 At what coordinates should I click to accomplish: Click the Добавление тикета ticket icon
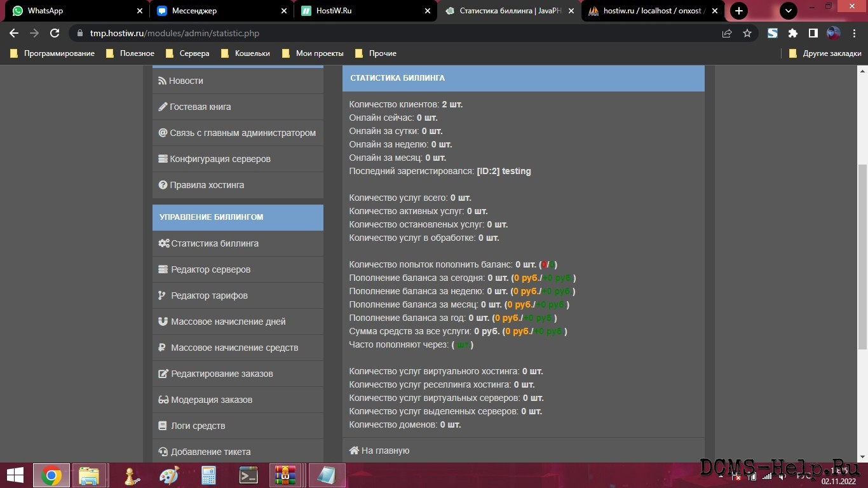164,452
